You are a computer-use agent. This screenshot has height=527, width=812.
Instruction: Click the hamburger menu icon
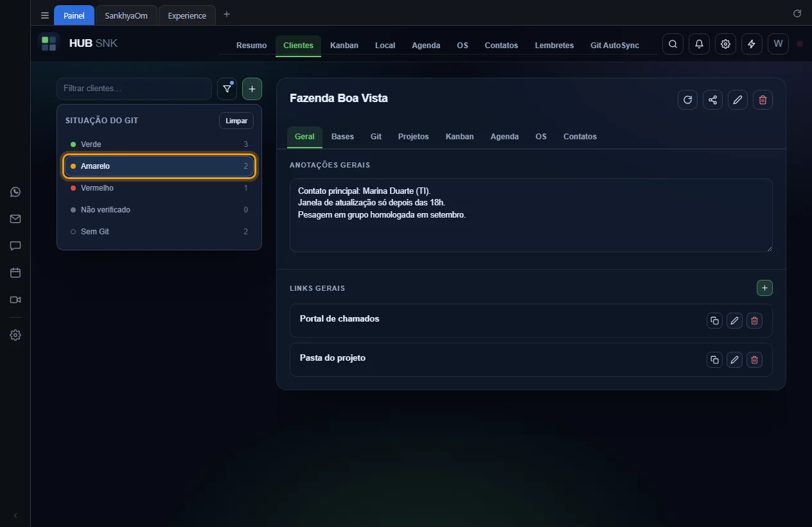pyautogui.click(x=45, y=15)
